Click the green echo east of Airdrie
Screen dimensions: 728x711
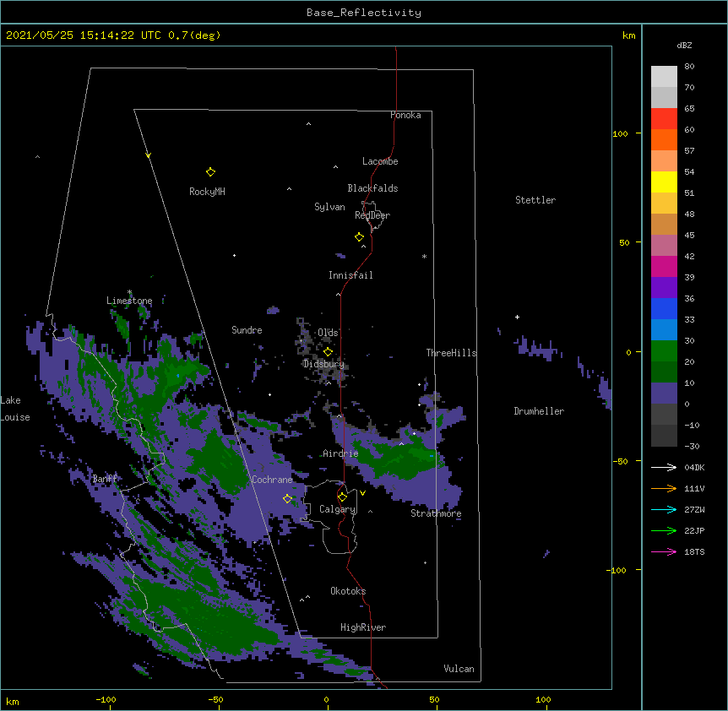pos(400,459)
